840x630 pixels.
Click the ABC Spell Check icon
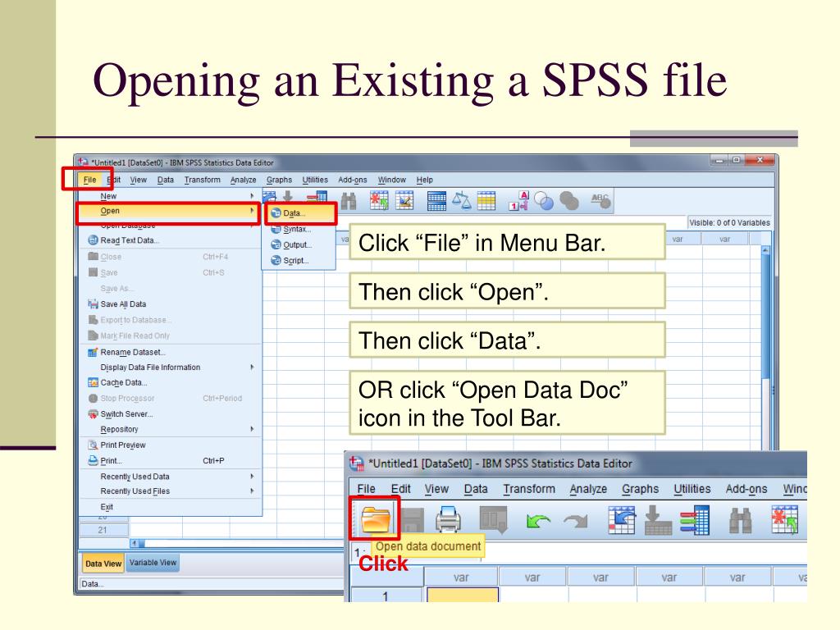point(600,201)
